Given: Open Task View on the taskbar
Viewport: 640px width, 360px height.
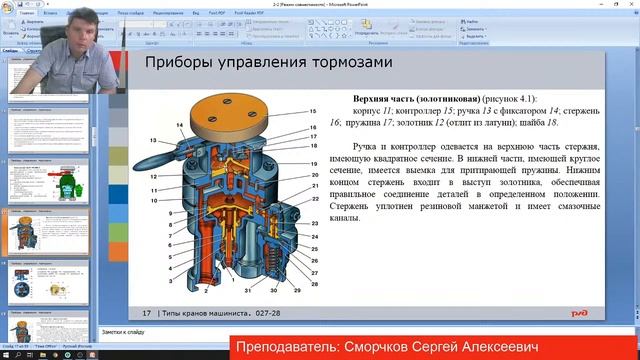Looking at the screenshot, I should click(30, 355).
